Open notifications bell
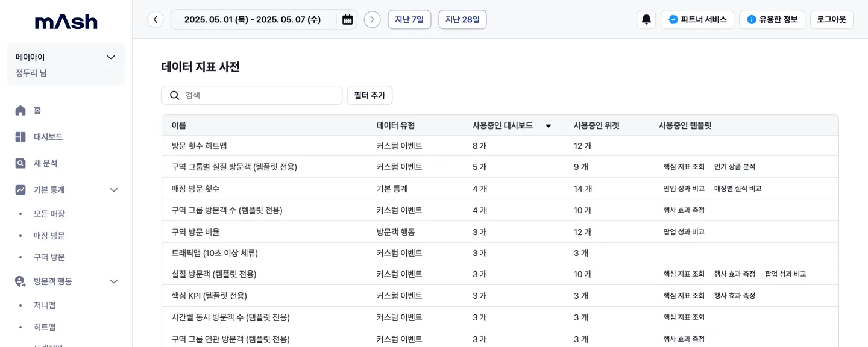 pos(646,19)
